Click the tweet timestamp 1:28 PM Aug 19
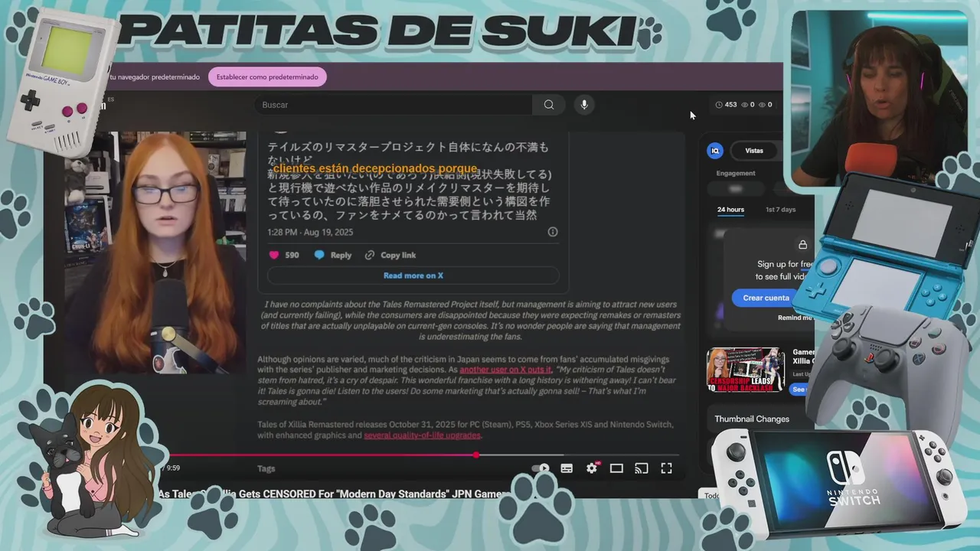Screen dimensions: 980x551 coord(311,232)
